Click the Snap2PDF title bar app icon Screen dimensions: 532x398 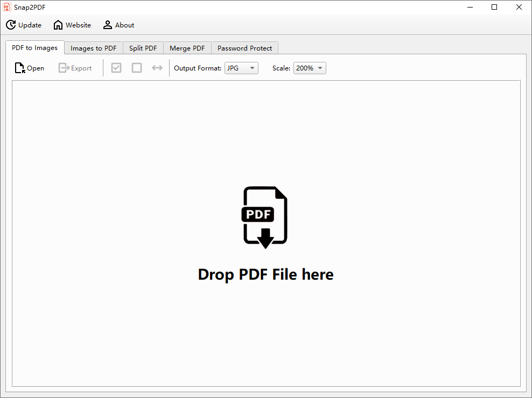(7, 7)
